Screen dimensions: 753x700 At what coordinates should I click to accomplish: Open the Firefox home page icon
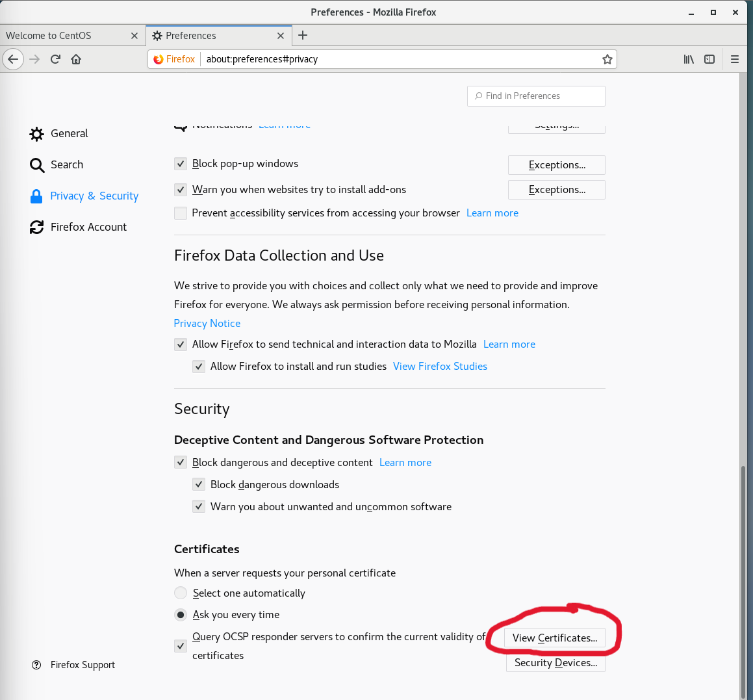click(x=76, y=59)
